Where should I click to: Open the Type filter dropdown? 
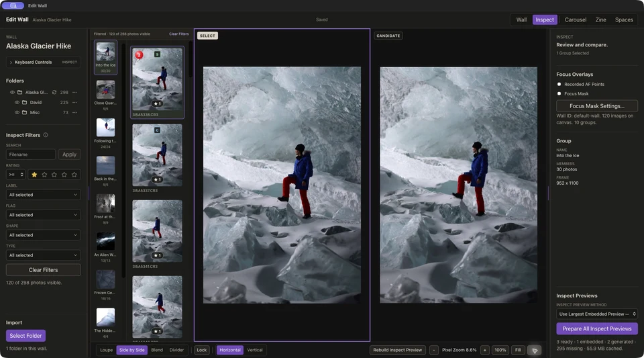[x=43, y=255]
